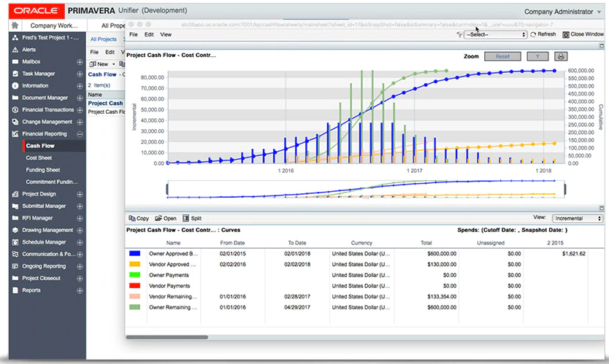Click the bright green Owner Payments color swatch
This screenshot has height=364, width=609.
click(135, 275)
